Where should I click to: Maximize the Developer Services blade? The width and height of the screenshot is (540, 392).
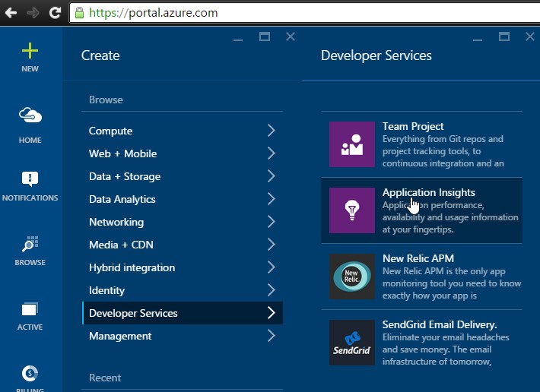pos(504,36)
